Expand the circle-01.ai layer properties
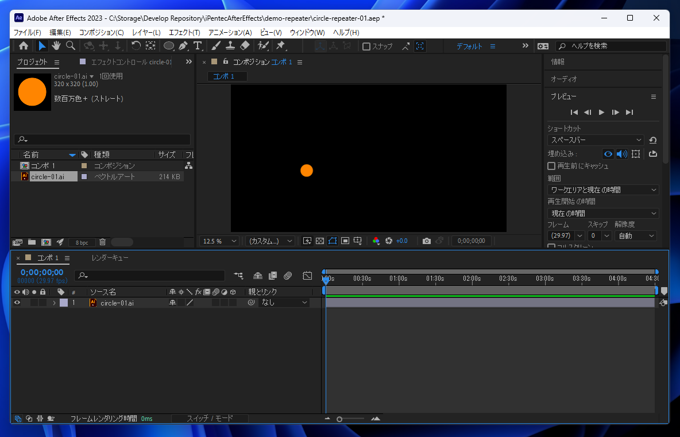680x437 pixels. click(54, 303)
